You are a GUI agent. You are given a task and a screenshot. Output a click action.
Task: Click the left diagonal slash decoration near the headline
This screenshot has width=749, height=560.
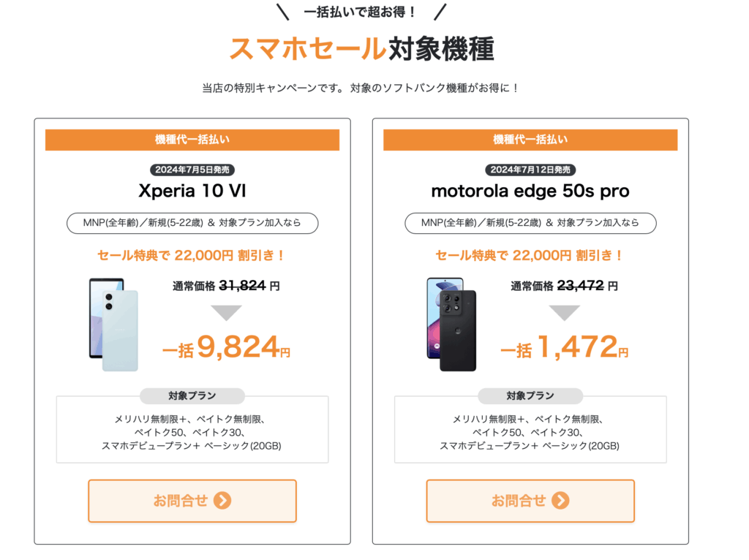[x=284, y=12]
